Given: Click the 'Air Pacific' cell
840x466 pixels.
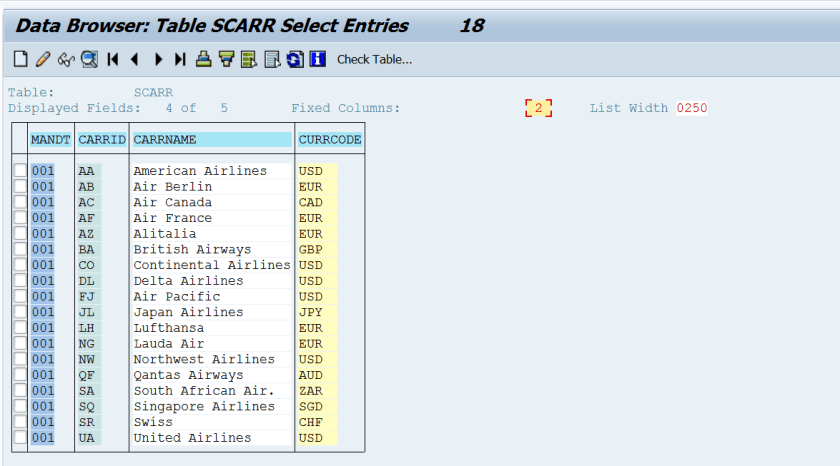Looking at the screenshot, I should 212,296.
